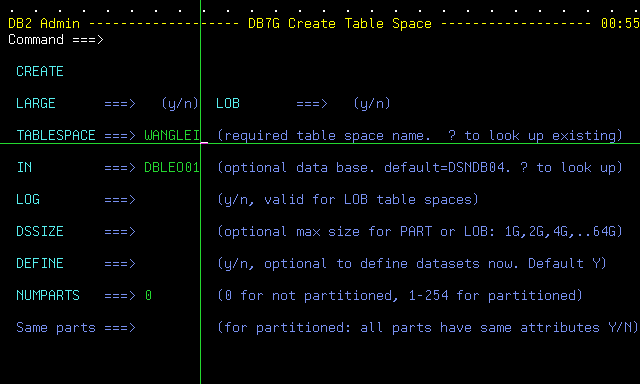
Task: Click the 'DB7G Create Table Space' panel title
Action: [340, 24]
